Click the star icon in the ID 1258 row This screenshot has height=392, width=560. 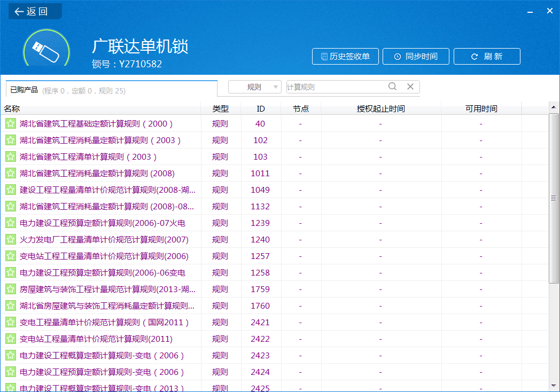click(x=10, y=272)
